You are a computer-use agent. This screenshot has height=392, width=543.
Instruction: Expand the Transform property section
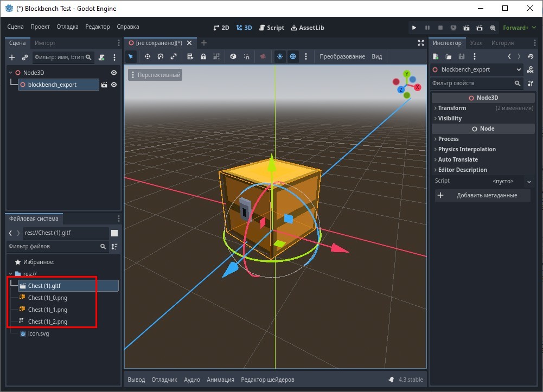coord(452,108)
